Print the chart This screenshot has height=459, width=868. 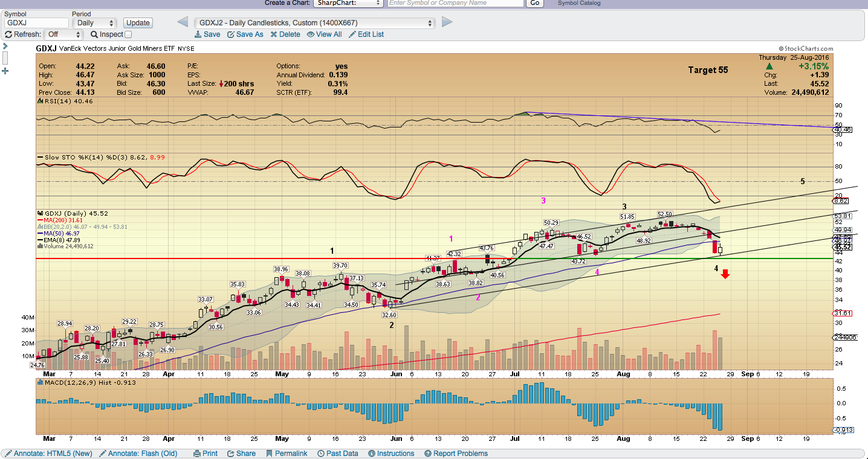[x=206, y=454]
